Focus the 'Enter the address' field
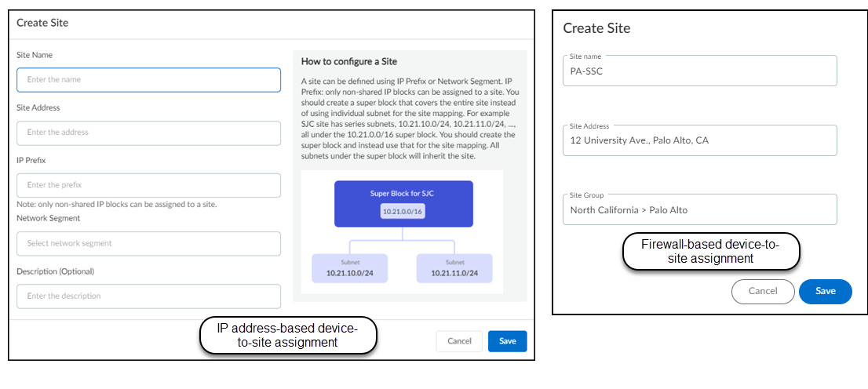Viewport: 868px width, 389px height. click(148, 133)
